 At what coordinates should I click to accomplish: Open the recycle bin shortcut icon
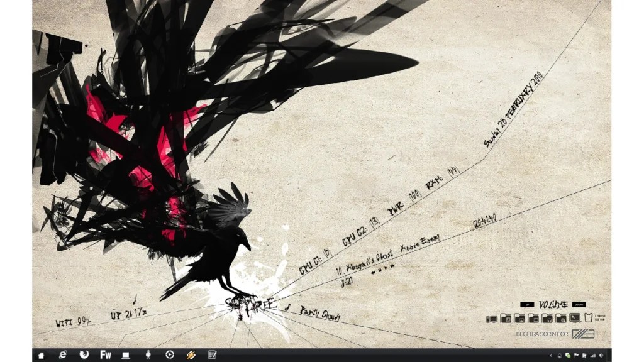pyautogui.click(x=588, y=317)
